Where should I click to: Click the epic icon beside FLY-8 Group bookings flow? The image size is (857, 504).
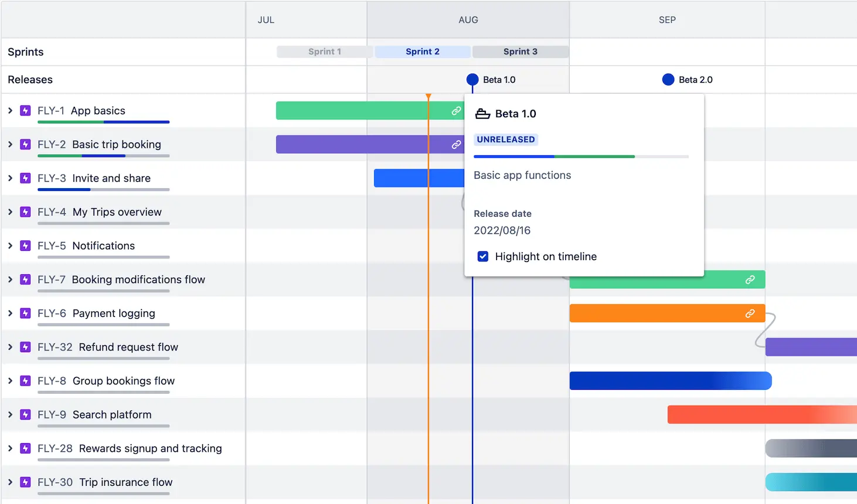[25, 381]
